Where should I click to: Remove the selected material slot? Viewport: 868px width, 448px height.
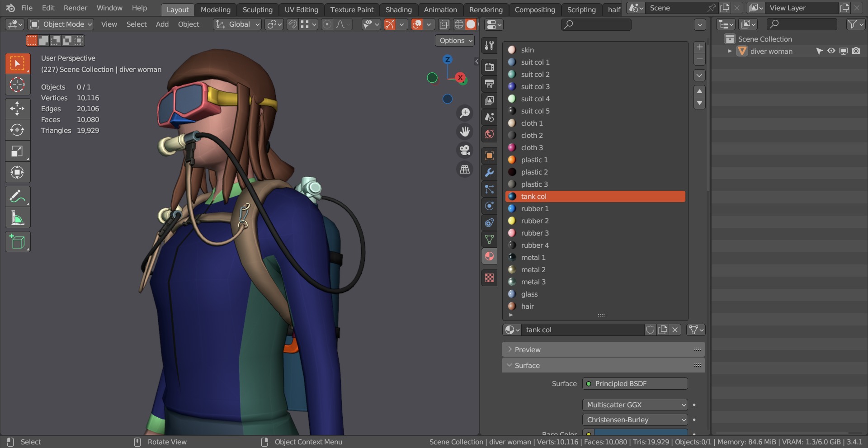coord(699,59)
